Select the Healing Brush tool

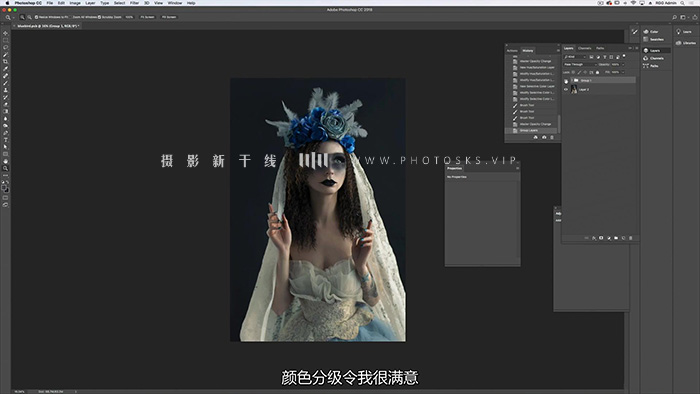(x=5, y=75)
